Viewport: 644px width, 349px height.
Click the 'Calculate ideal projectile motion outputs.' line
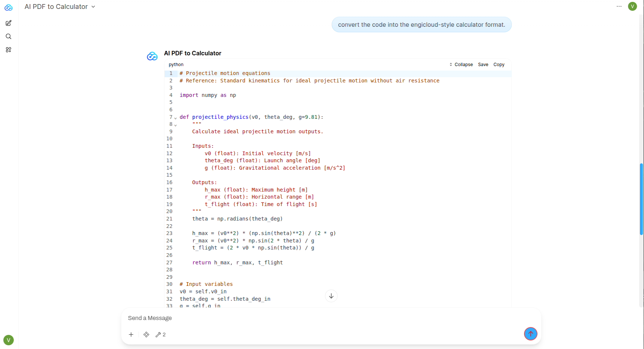[x=258, y=132]
